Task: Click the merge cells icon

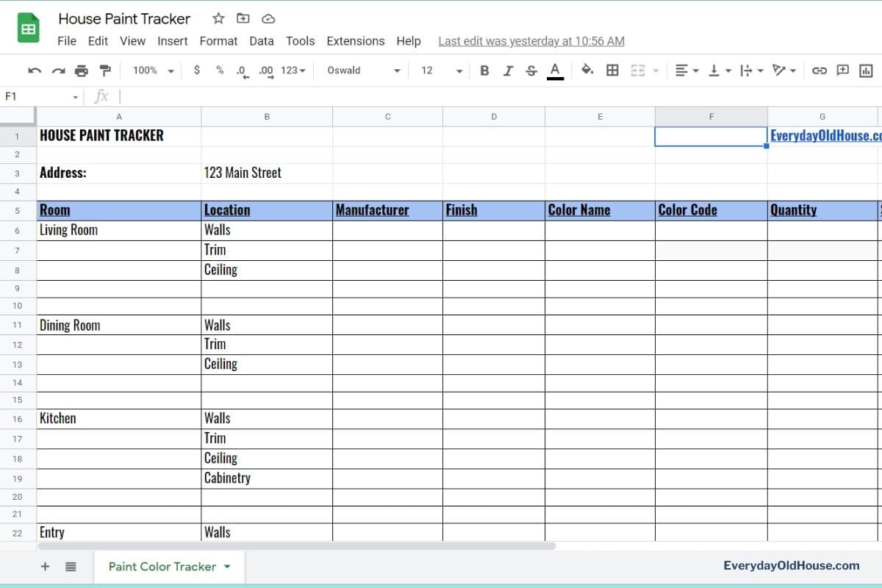Action: point(637,71)
